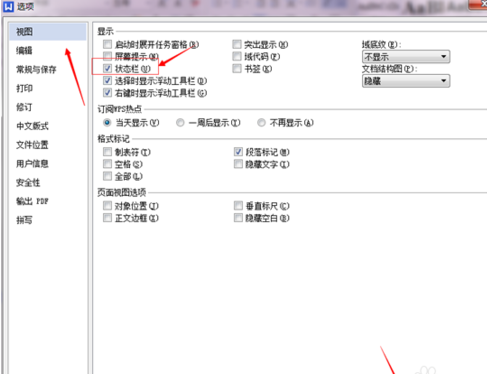Open the 域底纹 dropdown showing 不显示

406,57
